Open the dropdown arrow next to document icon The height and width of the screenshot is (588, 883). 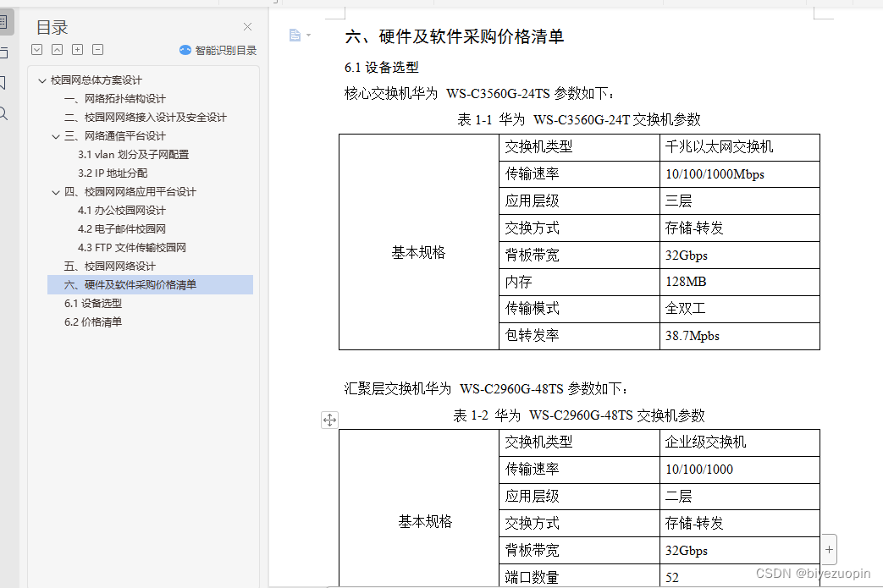click(308, 35)
